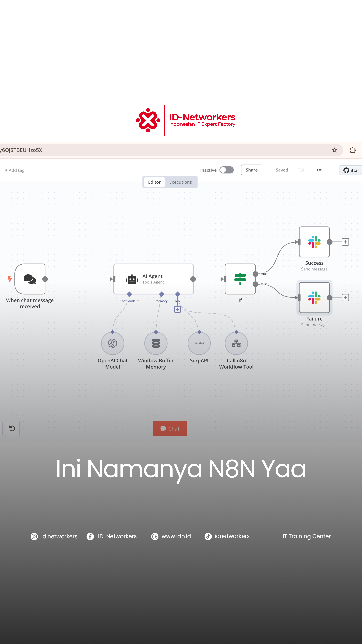
Task: Click the 'When chat message received' label
Action: click(x=30, y=303)
